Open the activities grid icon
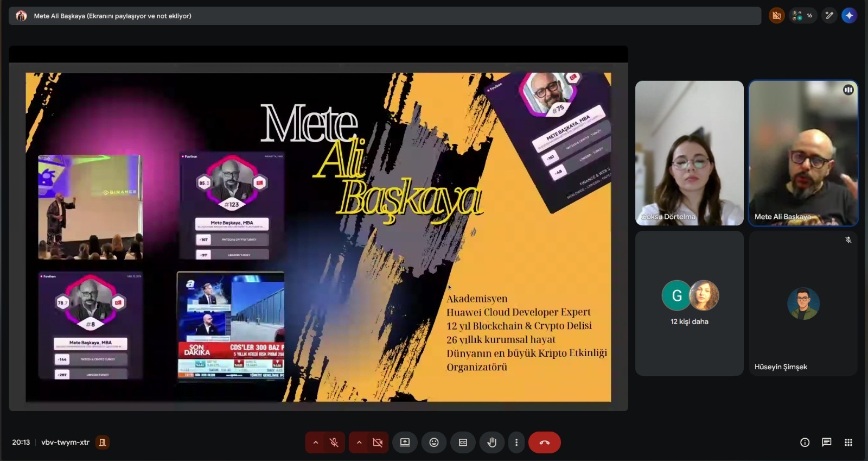868x461 pixels. pos(848,443)
